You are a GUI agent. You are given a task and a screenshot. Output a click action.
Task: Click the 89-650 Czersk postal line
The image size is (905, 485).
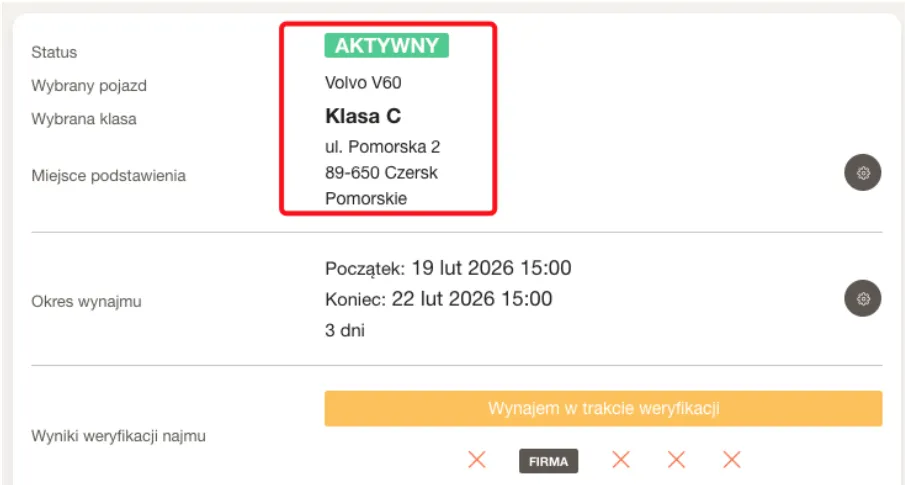click(381, 173)
